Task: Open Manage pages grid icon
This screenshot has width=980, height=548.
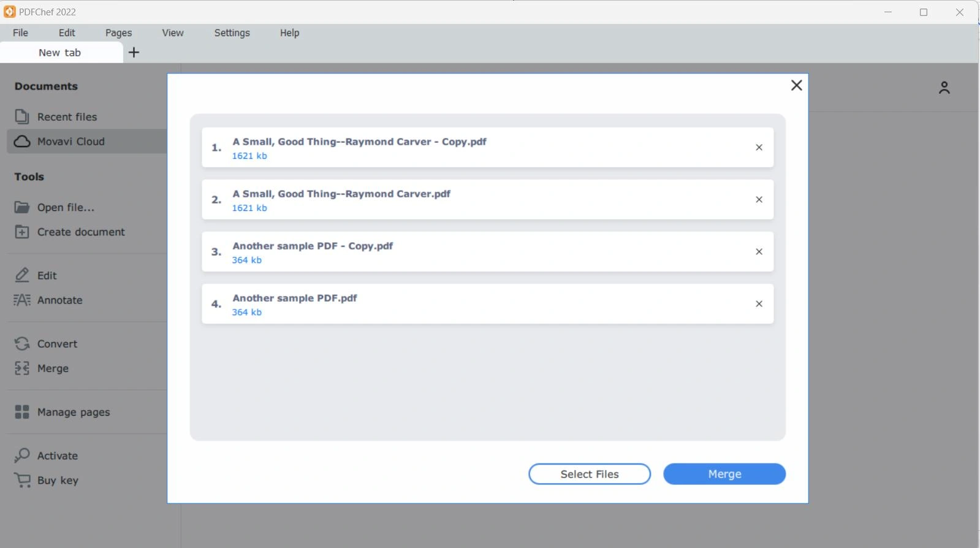Action: (x=22, y=412)
